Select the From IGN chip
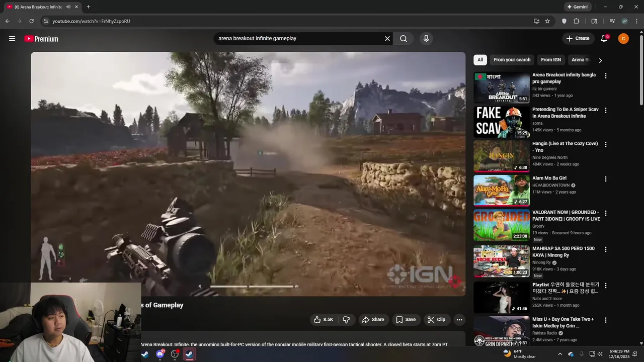The width and height of the screenshot is (644, 362). [x=551, y=60]
